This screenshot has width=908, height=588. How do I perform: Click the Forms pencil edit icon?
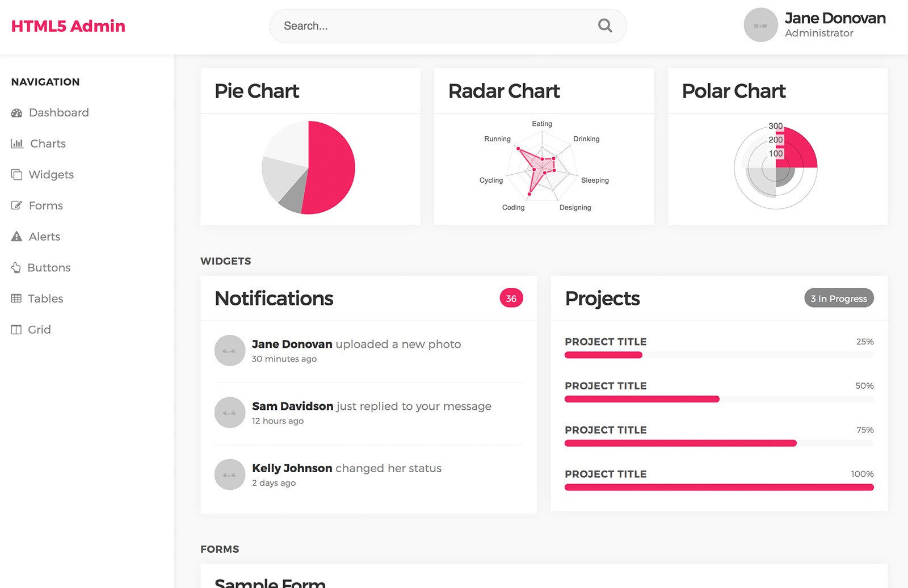point(16,205)
